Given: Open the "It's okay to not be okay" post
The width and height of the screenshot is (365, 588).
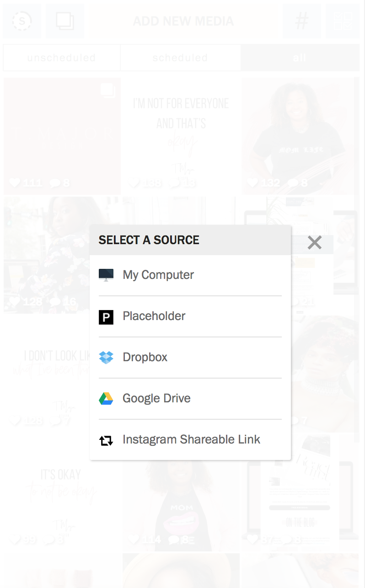Looking at the screenshot, I should pos(61,494).
